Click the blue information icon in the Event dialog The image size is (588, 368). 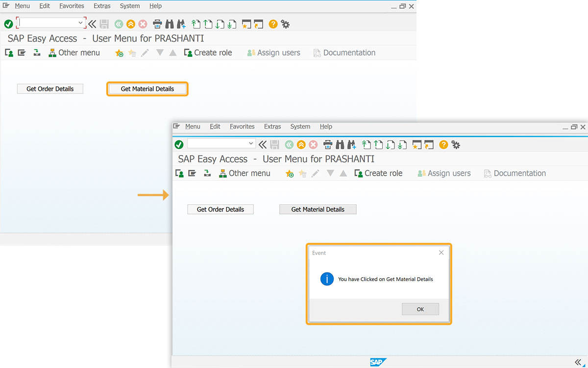[x=327, y=279]
